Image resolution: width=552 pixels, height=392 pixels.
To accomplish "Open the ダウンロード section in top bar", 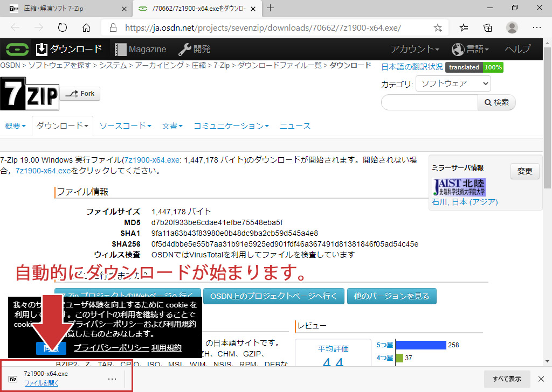I will tap(69, 49).
